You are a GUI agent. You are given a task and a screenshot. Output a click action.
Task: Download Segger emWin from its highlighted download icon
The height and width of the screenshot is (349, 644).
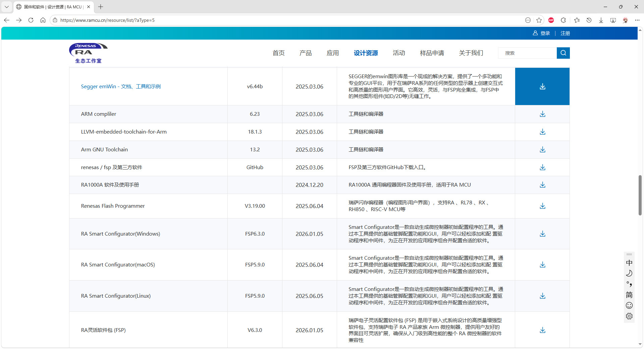pyautogui.click(x=542, y=87)
